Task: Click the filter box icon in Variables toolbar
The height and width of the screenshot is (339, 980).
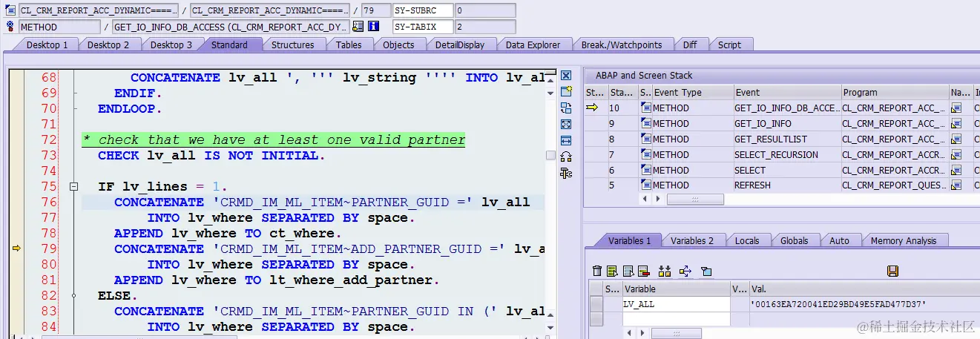Action: click(706, 271)
